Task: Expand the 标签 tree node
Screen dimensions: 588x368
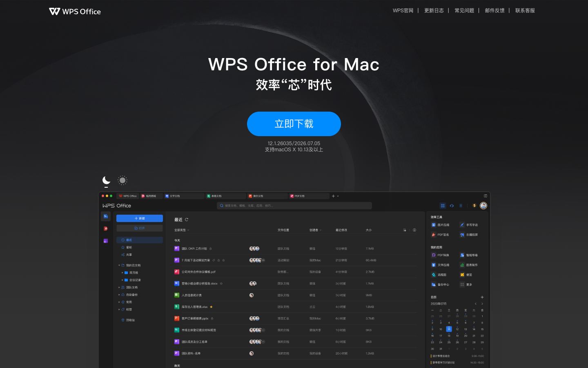Action: point(119,310)
